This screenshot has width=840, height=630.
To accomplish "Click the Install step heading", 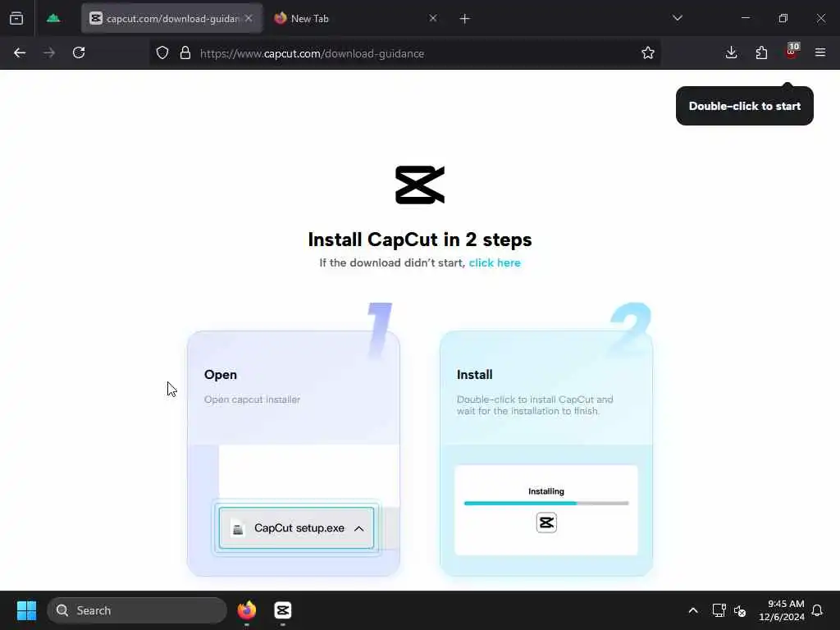I will [x=475, y=375].
